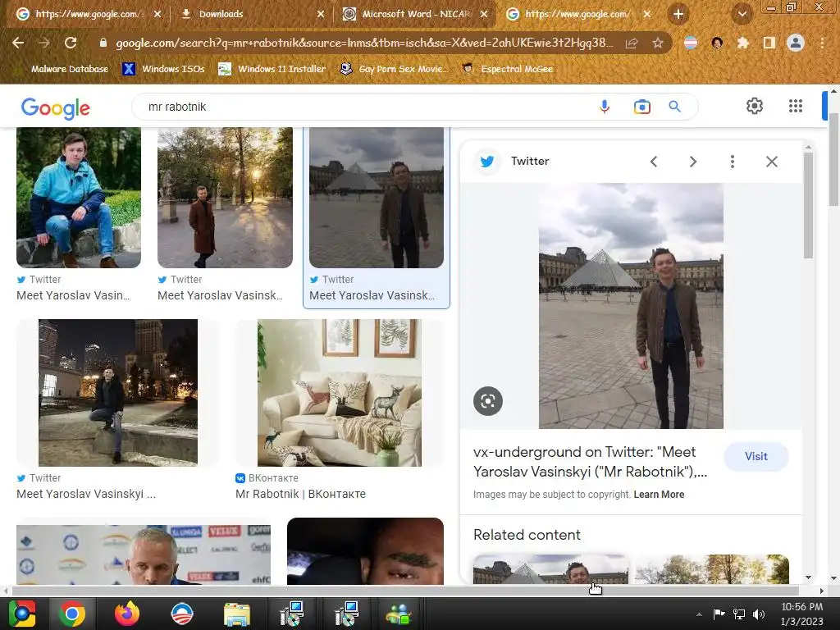Viewport: 840px width, 630px height.
Task: Open the sofa with deer pillows thumbnail
Action: (340, 393)
